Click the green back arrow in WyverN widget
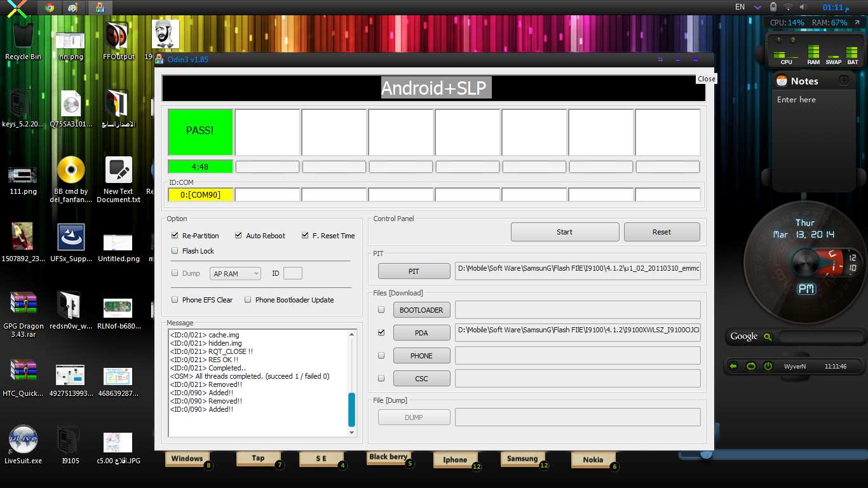 tap(733, 367)
